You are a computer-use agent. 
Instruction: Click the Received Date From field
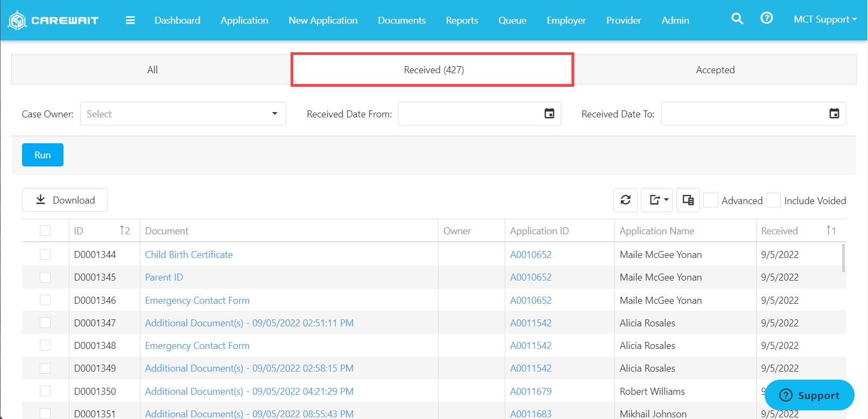coord(479,114)
